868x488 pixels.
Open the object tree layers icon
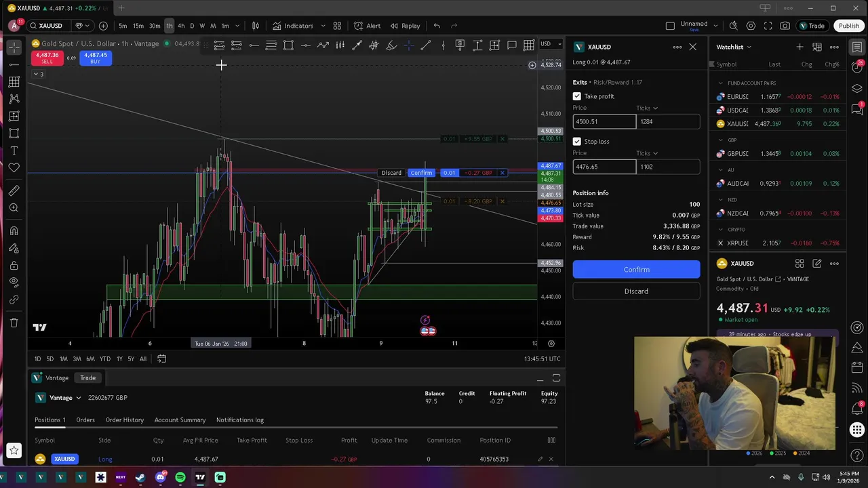857,89
